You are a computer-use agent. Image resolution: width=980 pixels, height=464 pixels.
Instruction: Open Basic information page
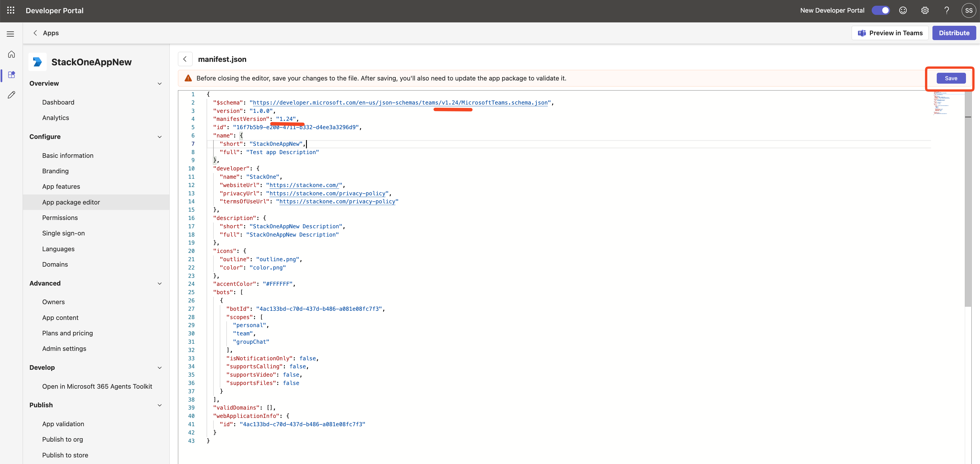click(x=68, y=155)
